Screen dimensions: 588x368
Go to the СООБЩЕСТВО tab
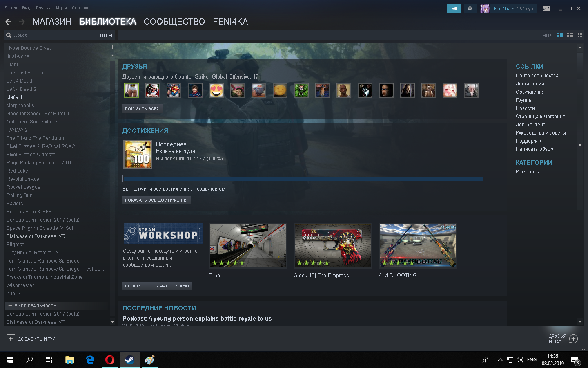(x=174, y=22)
